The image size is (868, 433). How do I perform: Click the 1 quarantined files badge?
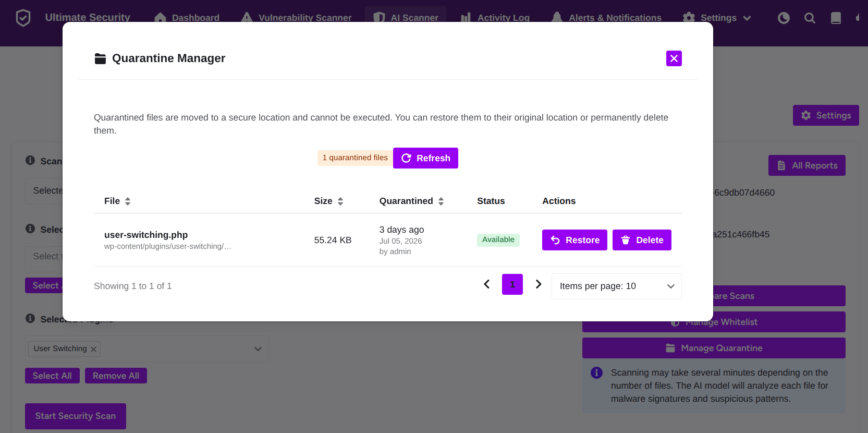pyautogui.click(x=355, y=158)
